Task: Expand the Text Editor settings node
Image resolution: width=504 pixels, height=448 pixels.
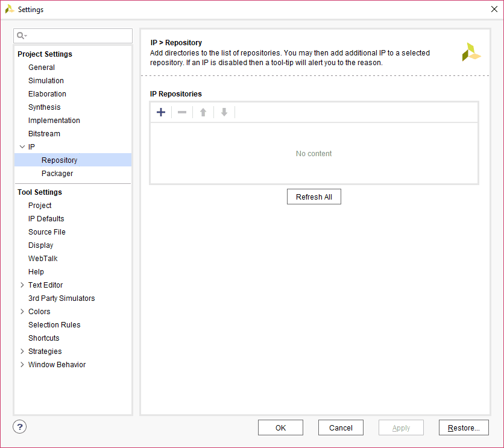Action: 22,285
